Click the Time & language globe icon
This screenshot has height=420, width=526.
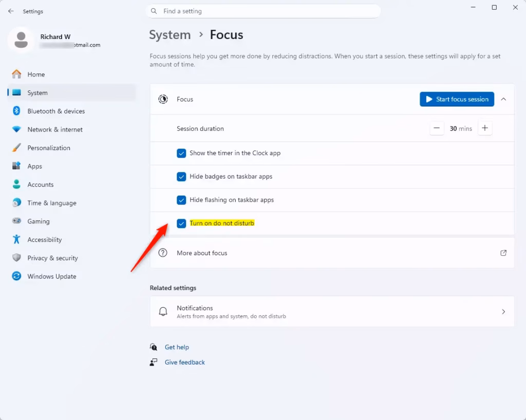point(16,202)
